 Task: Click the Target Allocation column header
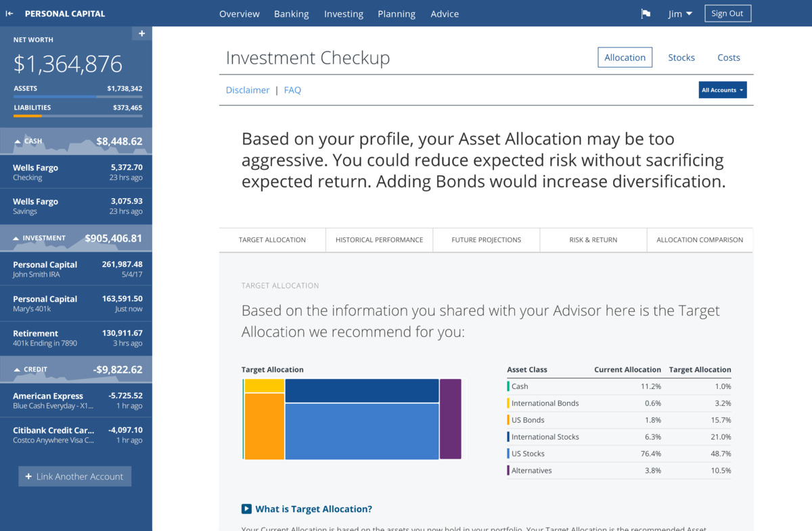click(x=700, y=369)
